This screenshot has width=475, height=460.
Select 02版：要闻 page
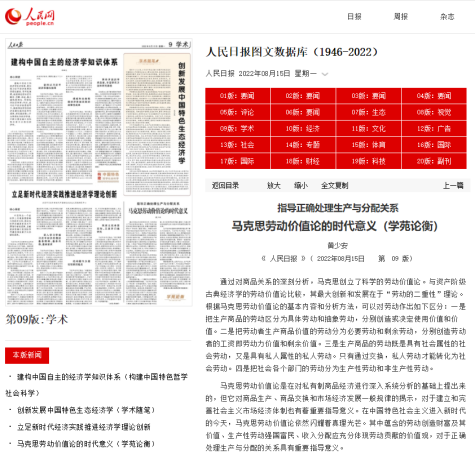[303, 96]
